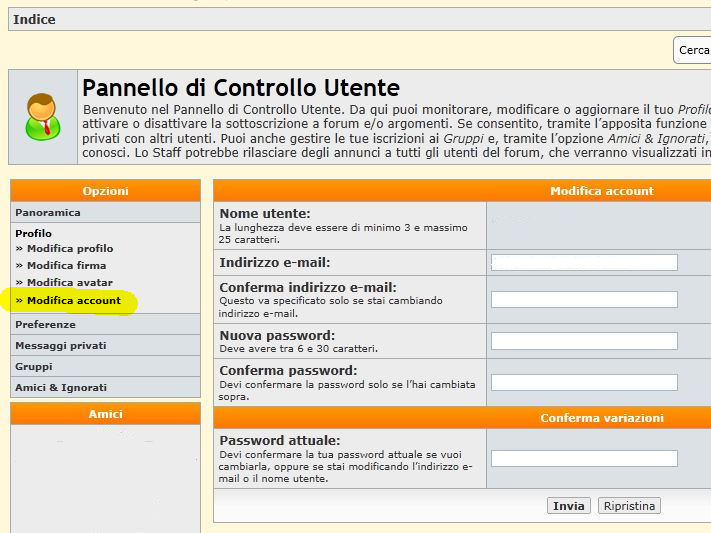Expand the Gruppi section
This screenshot has width=711, height=533.
coord(34,367)
